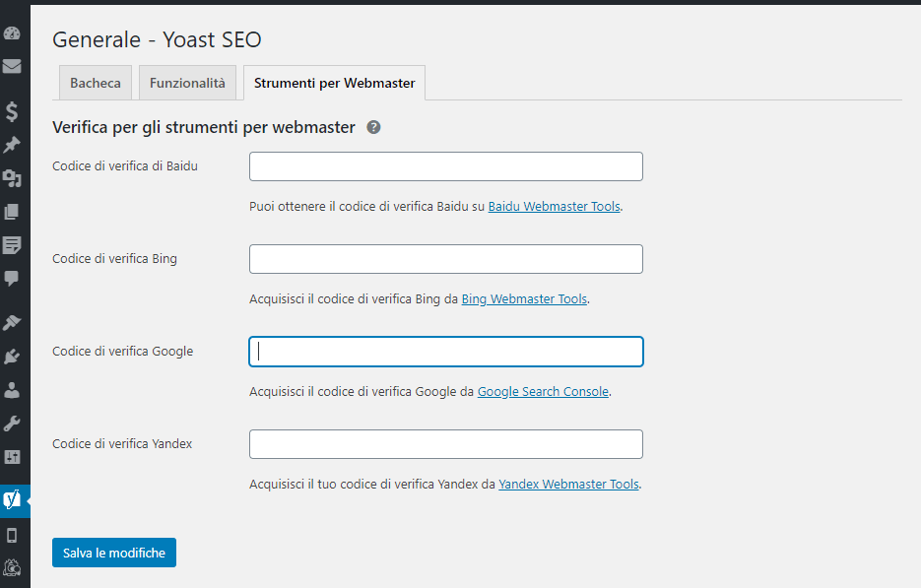Open the Media library icon
The height and width of the screenshot is (588, 921).
(x=12, y=178)
